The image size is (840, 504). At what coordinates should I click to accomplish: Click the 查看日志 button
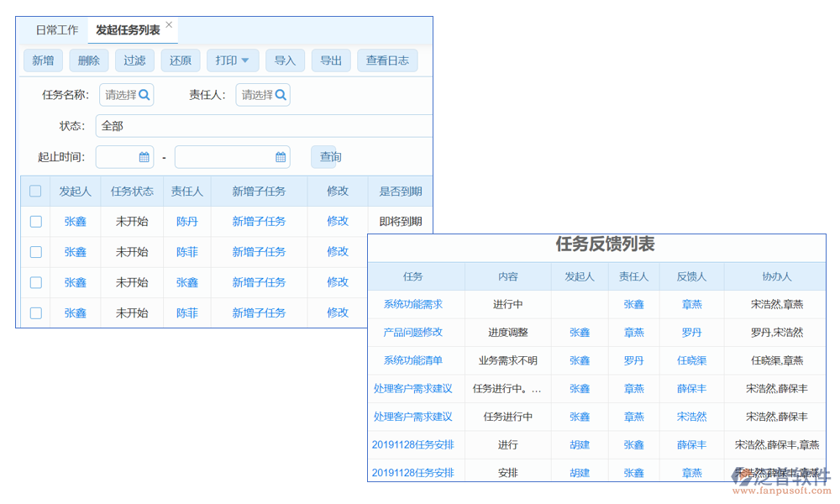pos(387,60)
